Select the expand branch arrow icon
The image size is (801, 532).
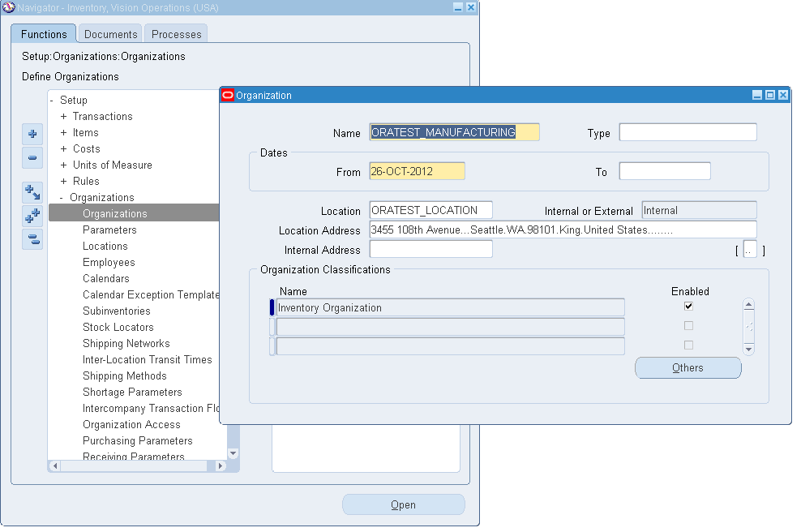click(32, 192)
